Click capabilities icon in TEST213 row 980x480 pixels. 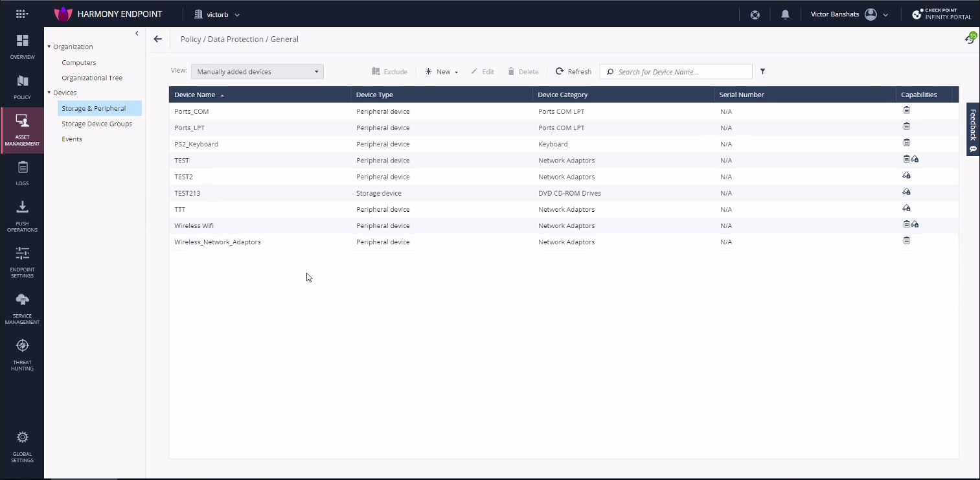[x=907, y=192]
